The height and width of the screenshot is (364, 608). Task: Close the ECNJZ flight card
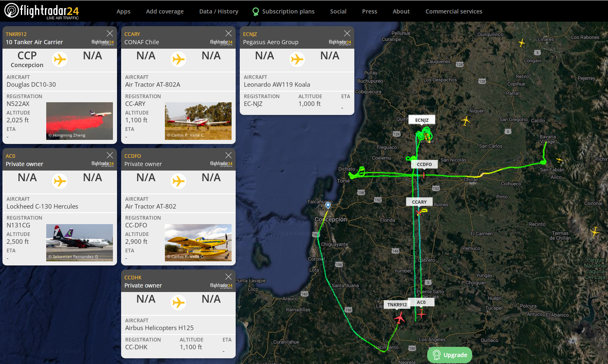(347, 34)
